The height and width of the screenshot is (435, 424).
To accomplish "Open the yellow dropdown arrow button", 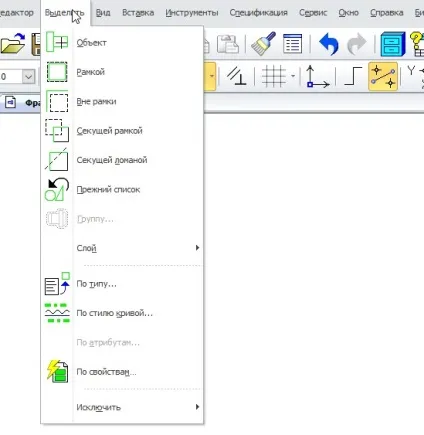I will click(x=211, y=76).
